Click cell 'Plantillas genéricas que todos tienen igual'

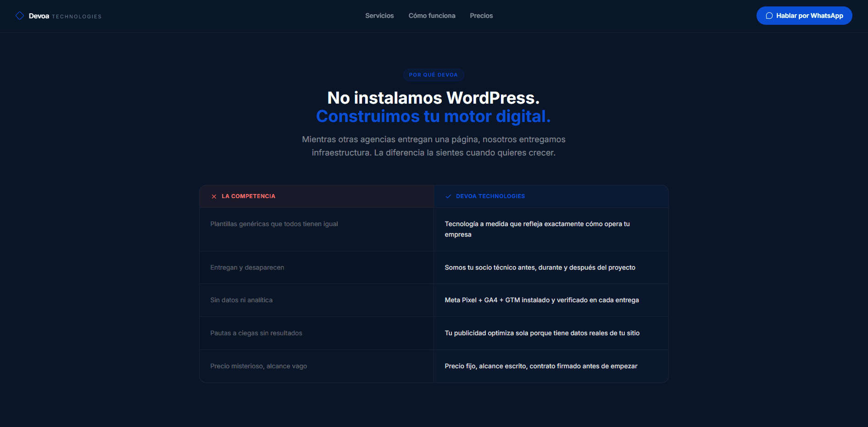(x=317, y=229)
